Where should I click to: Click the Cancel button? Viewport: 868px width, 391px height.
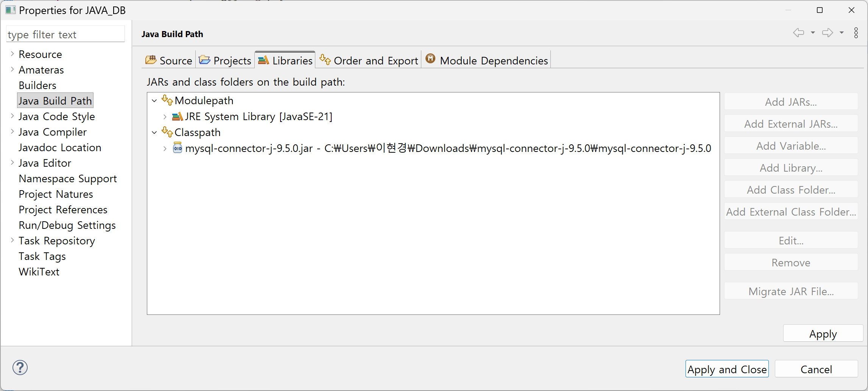(x=816, y=369)
